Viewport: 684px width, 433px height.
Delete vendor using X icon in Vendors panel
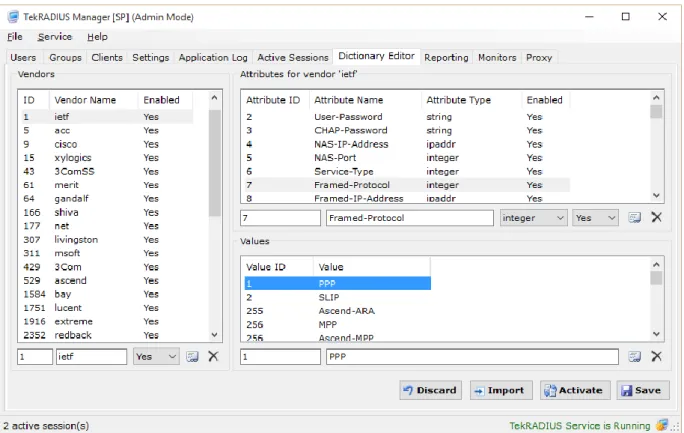213,357
